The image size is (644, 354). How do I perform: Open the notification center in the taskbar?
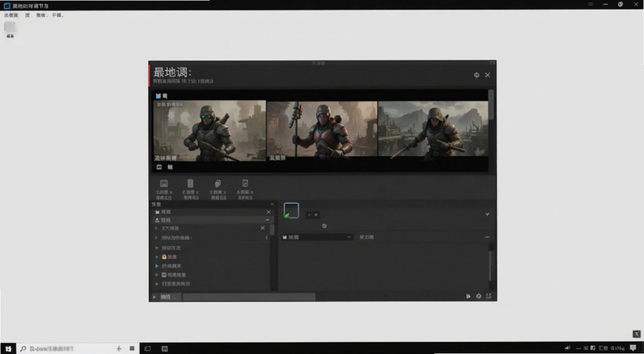click(x=634, y=348)
